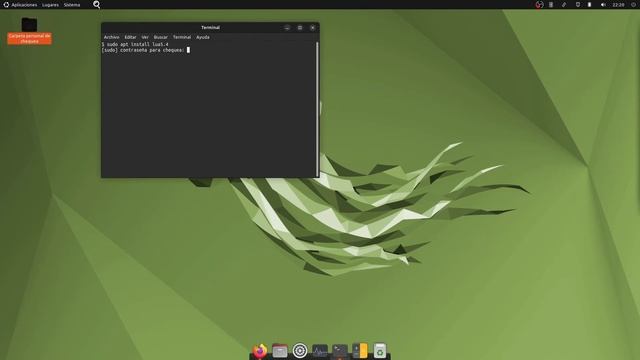Open the 'Carpeta personal de chequea' desktop folder

pyautogui.click(x=29, y=31)
